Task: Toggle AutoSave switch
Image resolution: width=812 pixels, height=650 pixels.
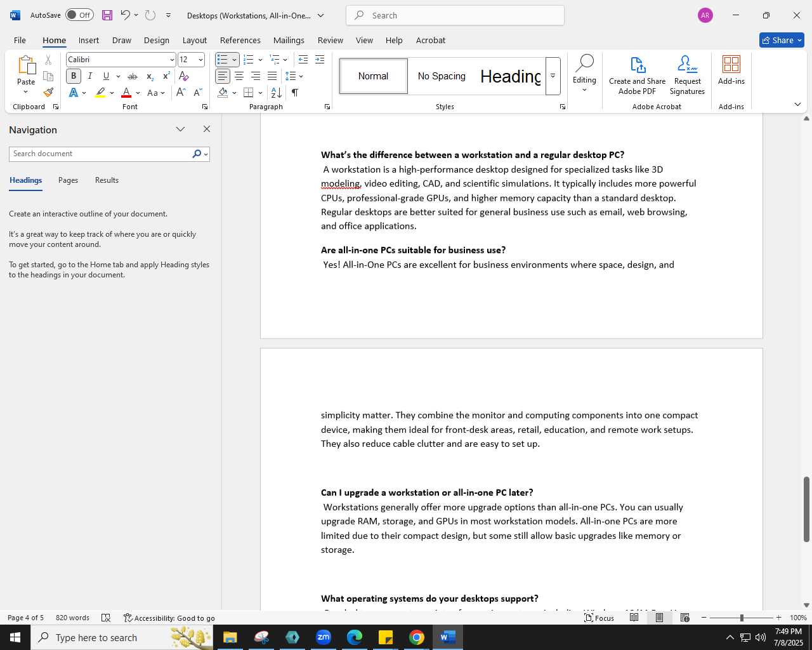Action: [x=79, y=15]
